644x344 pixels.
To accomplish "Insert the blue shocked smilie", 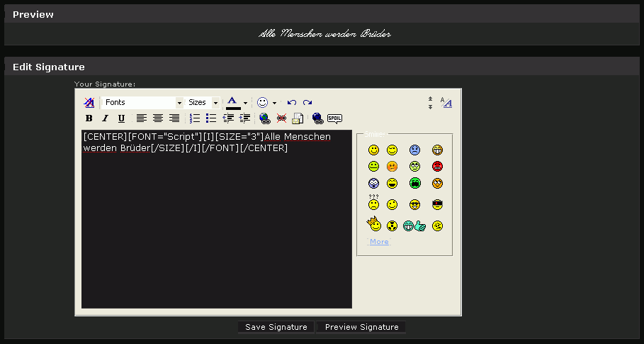I will (373, 183).
